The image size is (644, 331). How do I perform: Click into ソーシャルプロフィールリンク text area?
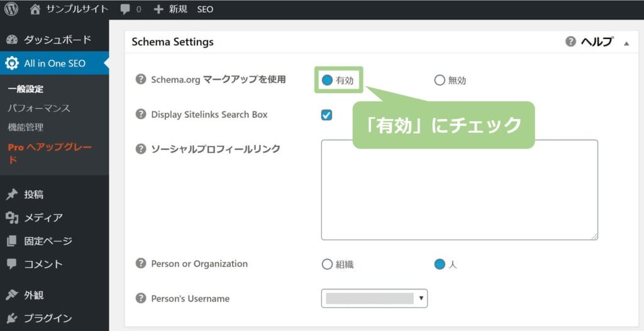pos(459,190)
